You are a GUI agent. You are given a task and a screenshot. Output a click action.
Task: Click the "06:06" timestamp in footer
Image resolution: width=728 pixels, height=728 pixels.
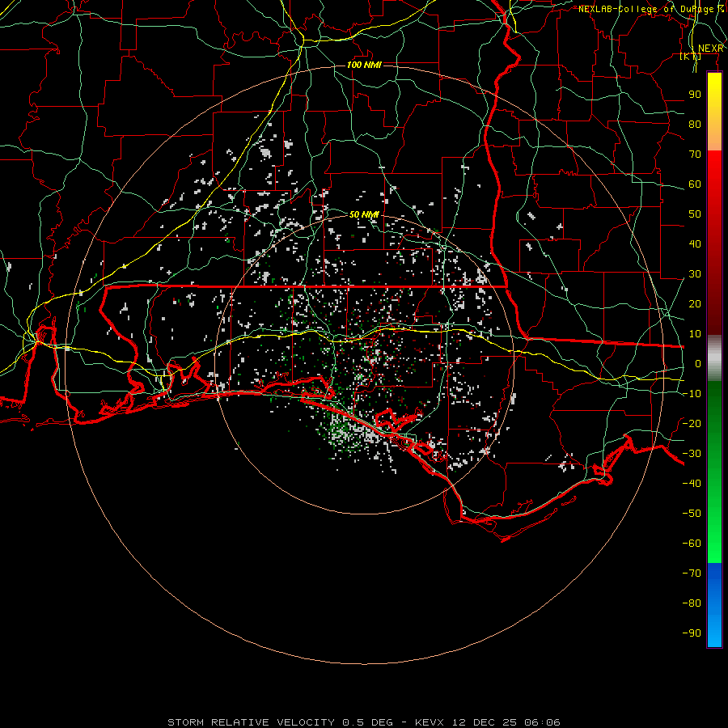click(x=542, y=722)
